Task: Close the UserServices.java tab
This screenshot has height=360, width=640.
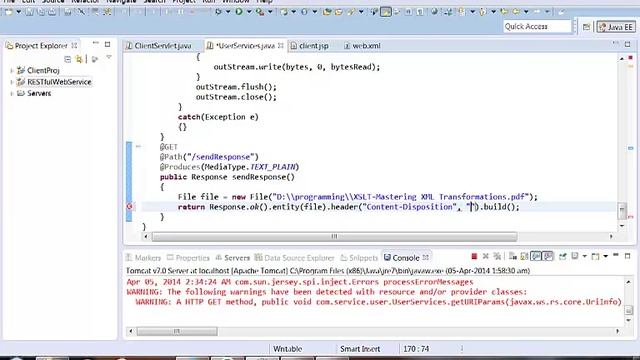Action: (281, 46)
